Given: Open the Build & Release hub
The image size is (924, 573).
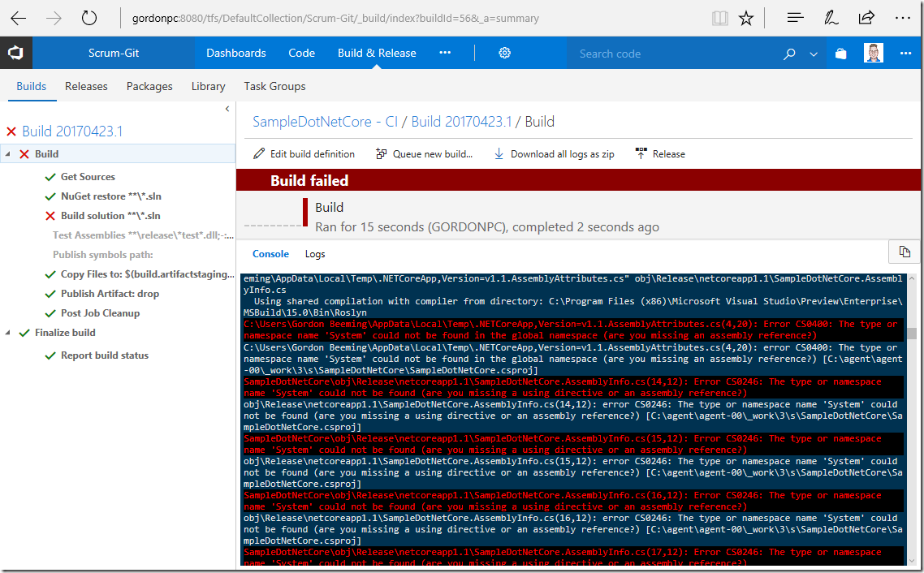Looking at the screenshot, I should 377,53.
